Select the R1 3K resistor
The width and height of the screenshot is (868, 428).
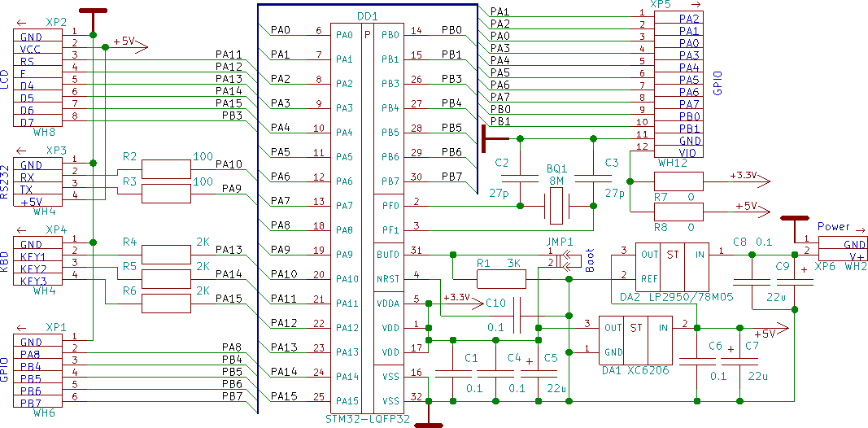click(502, 279)
